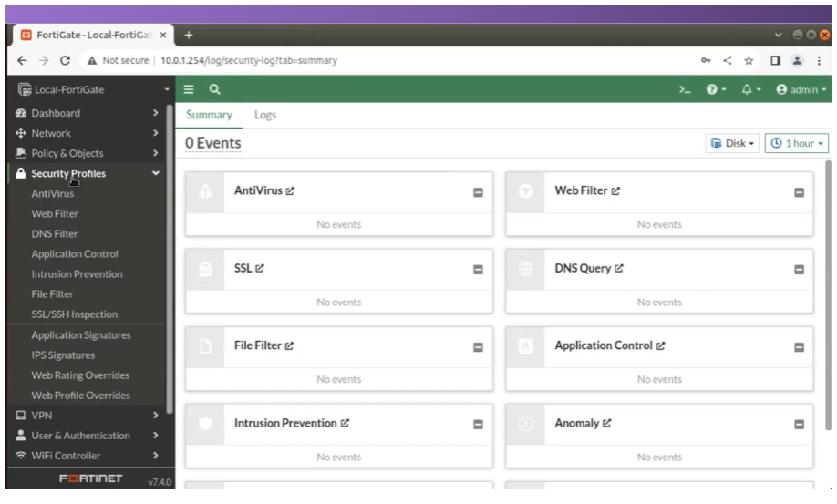Open a new browser tab with plus
Viewport: 837px width, 504px height.
coord(189,36)
